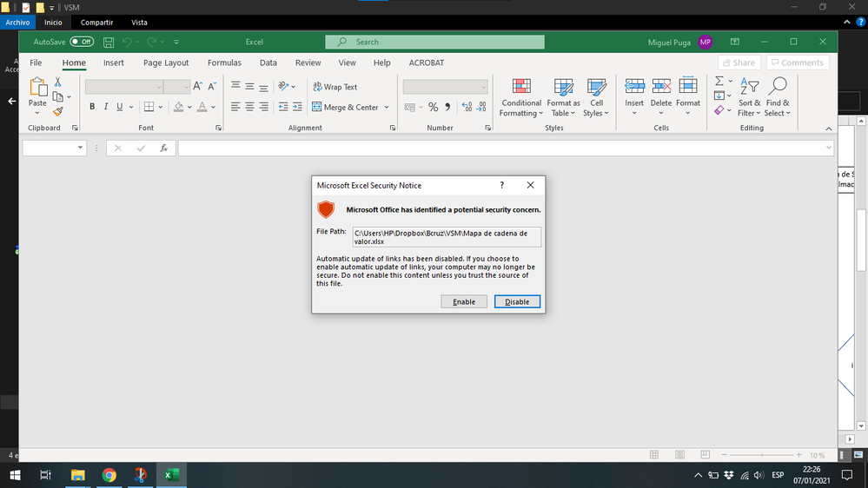Open Chrome from the taskbar
The height and width of the screenshot is (488, 868).
coord(109,475)
